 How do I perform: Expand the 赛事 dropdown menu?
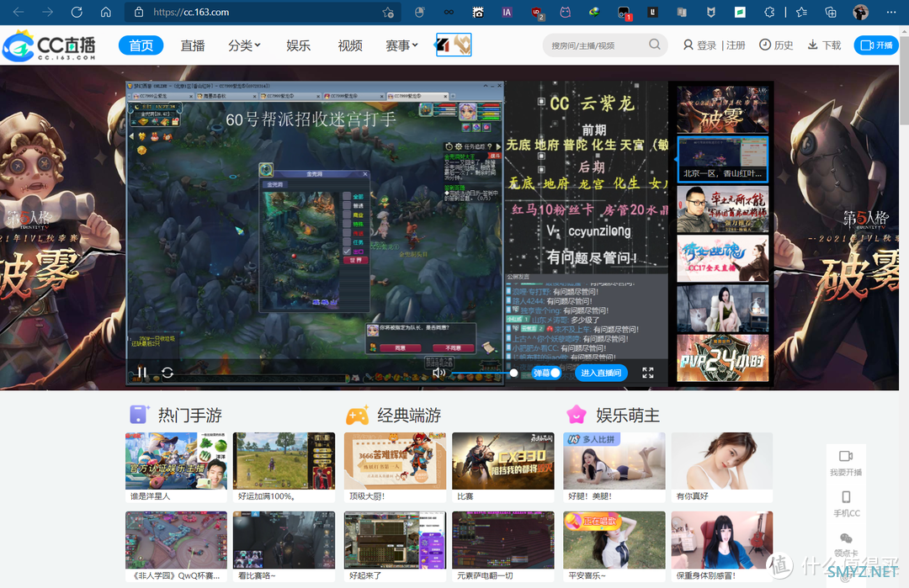point(401,45)
